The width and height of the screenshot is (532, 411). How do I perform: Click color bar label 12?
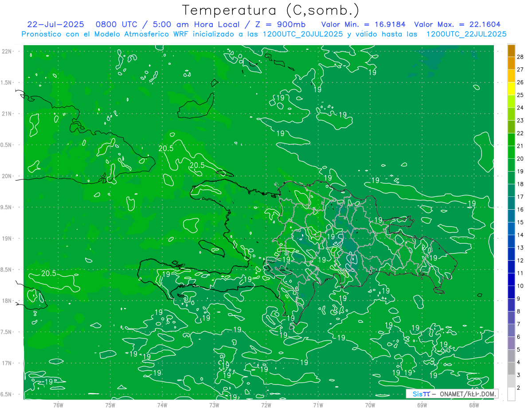click(x=520, y=260)
